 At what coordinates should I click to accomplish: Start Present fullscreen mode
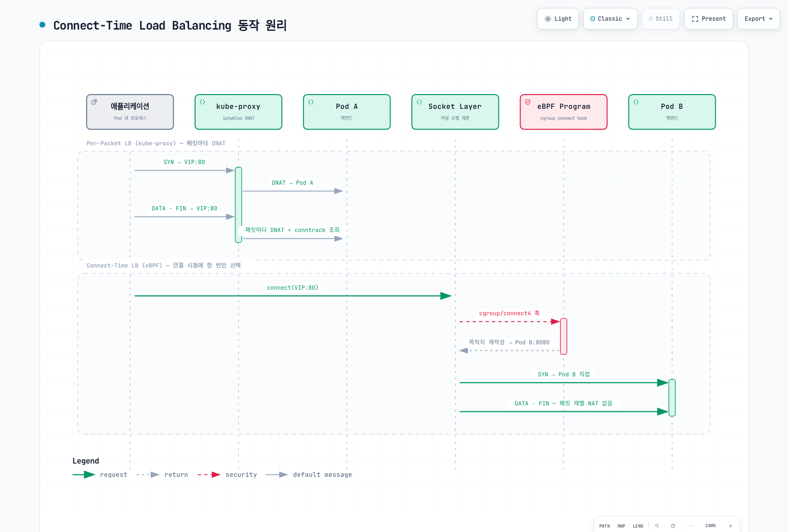(709, 19)
